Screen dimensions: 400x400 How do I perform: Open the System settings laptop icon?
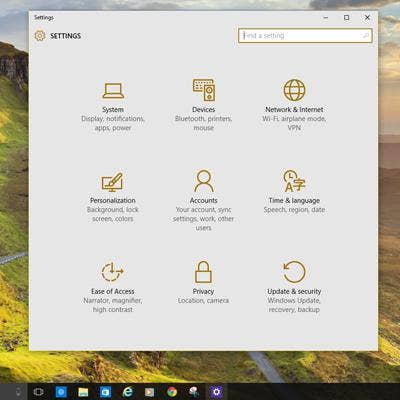[x=113, y=91]
